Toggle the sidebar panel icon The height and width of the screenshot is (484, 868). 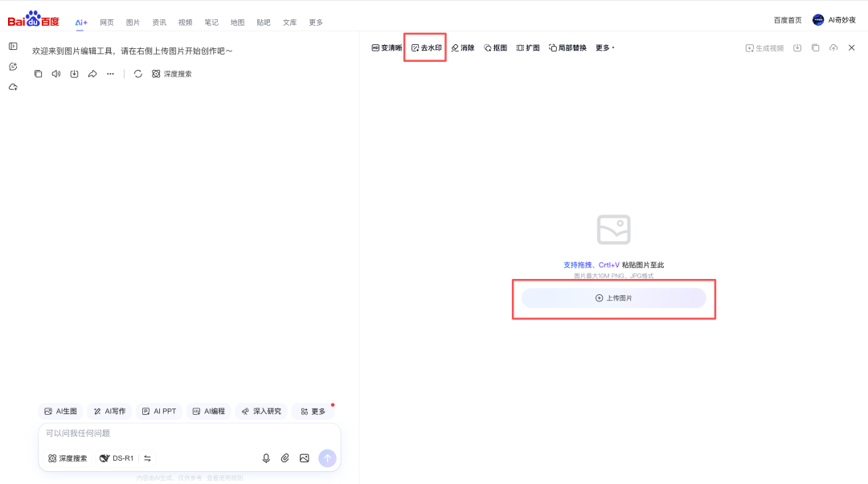click(14, 47)
